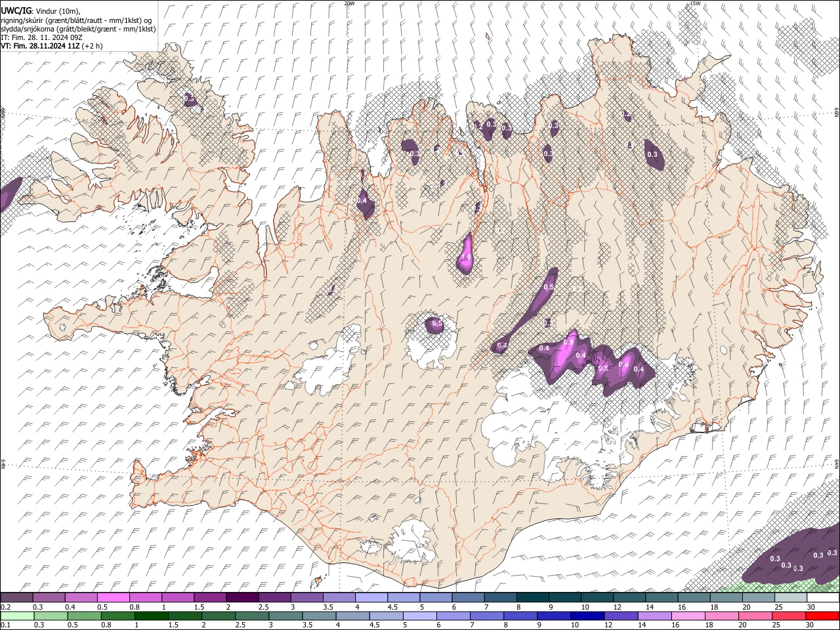Select the pale green 0.1 swatch in bottom legend row
The width and height of the screenshot is (840, 630).
(x=18, y=616)
